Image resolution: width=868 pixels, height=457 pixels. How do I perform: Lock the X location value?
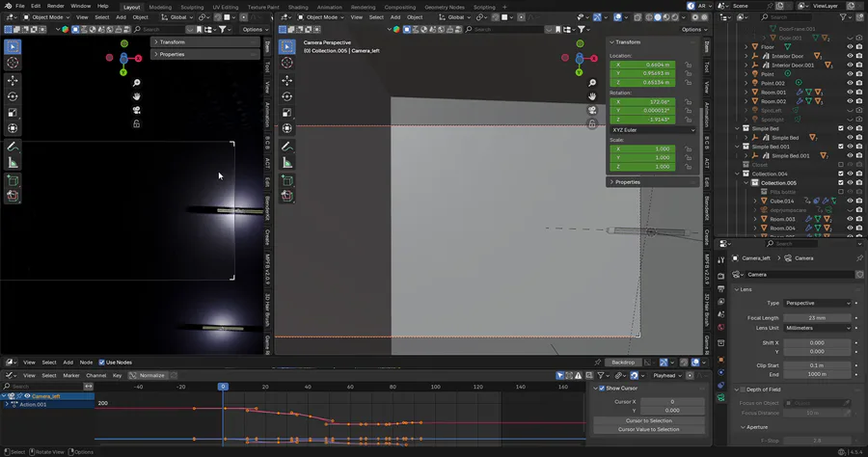click(689, 65)
